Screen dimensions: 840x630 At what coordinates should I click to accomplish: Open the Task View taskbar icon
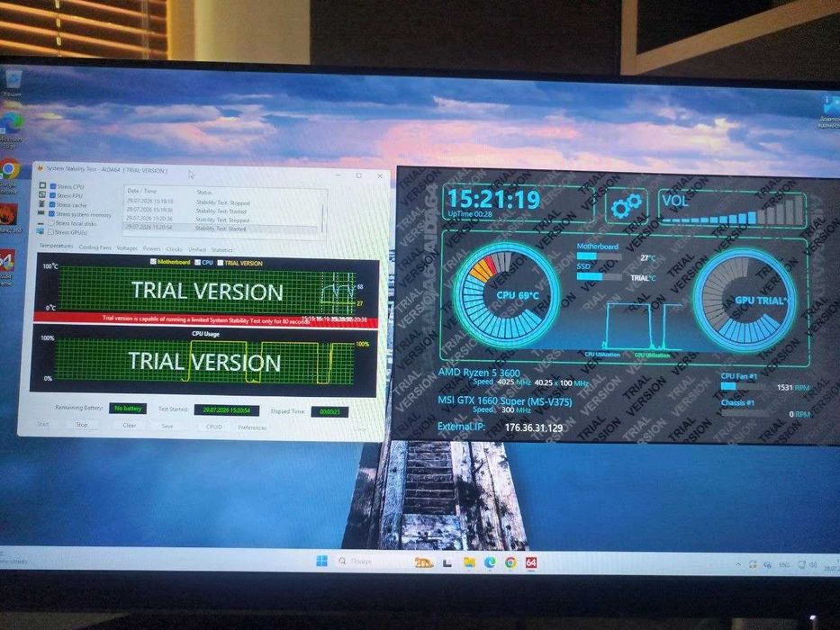pos(447,562)
